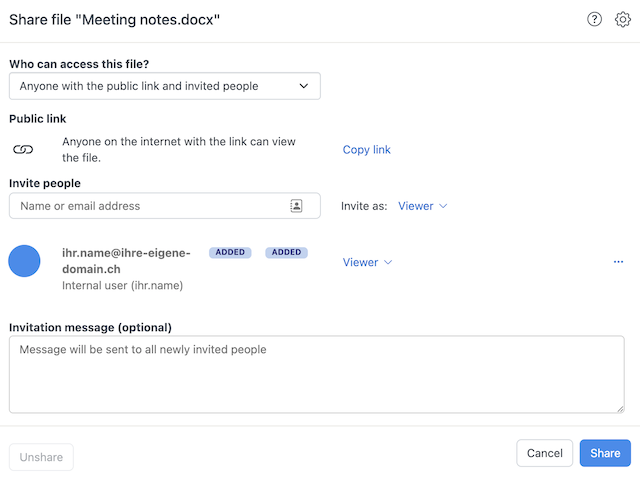The image size is (640, 479).
Task: Open three-dot options for ihr.name user
Action: [x=618, y=262]
